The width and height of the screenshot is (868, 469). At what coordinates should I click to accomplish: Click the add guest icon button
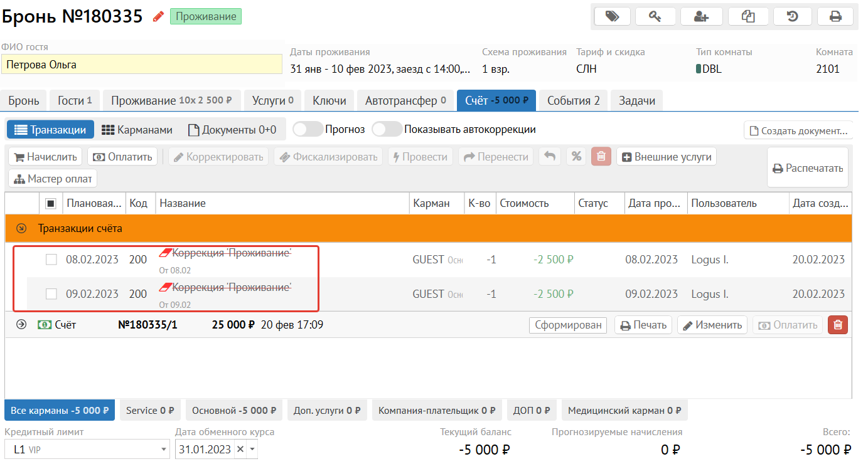701,16
